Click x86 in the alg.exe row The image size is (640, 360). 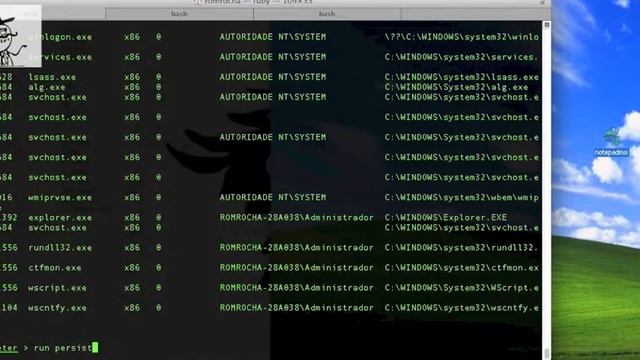point(132,87)
